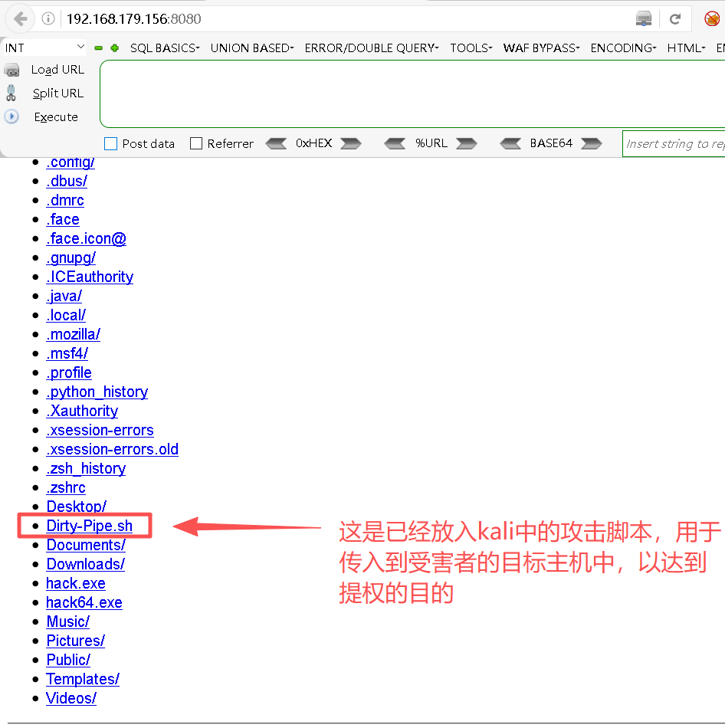Click the Execute play icon
The width and height of the screenshot is (725, 728).
(x=11, y=116)
